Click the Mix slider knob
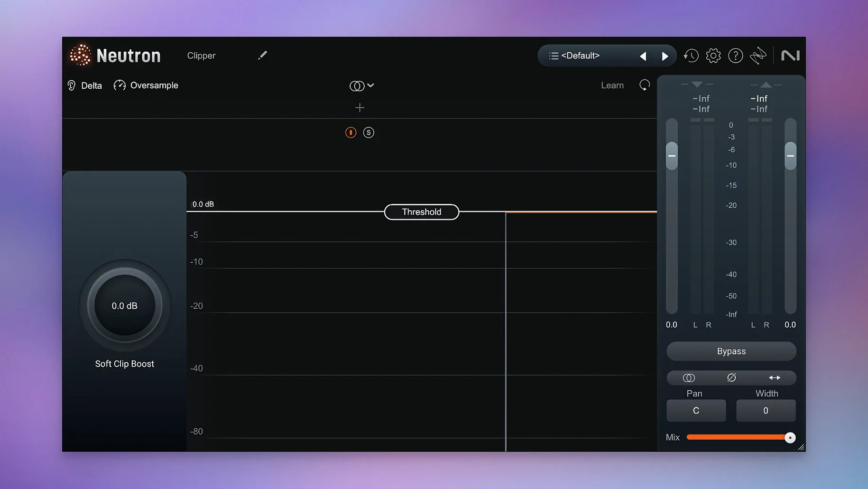The image size is (868, 489). pos(790,437)
